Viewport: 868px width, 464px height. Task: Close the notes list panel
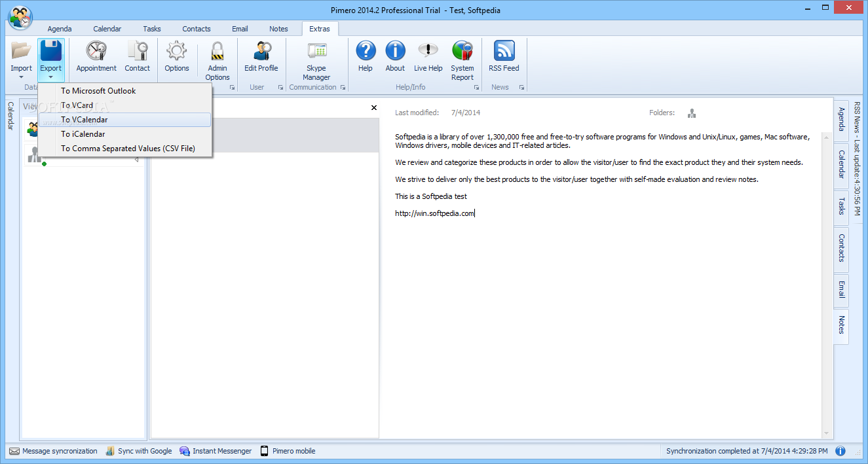[374, 107]
